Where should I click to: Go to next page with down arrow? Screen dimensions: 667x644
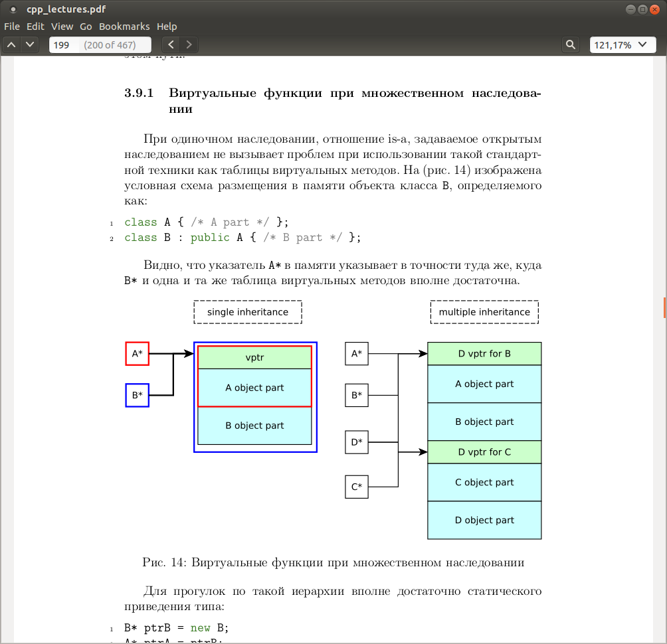(30, 44)
